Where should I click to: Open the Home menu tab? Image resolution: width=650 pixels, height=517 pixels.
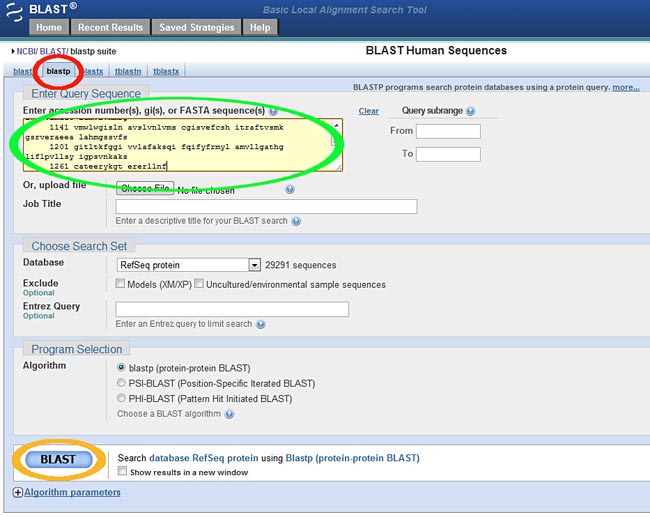49,27
